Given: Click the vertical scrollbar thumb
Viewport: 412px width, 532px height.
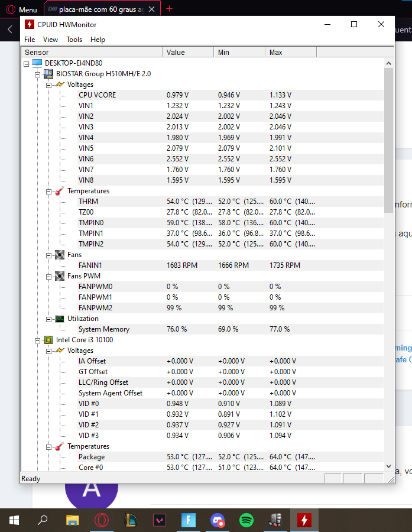Looking at the screenshot, I should click(389, 140).
